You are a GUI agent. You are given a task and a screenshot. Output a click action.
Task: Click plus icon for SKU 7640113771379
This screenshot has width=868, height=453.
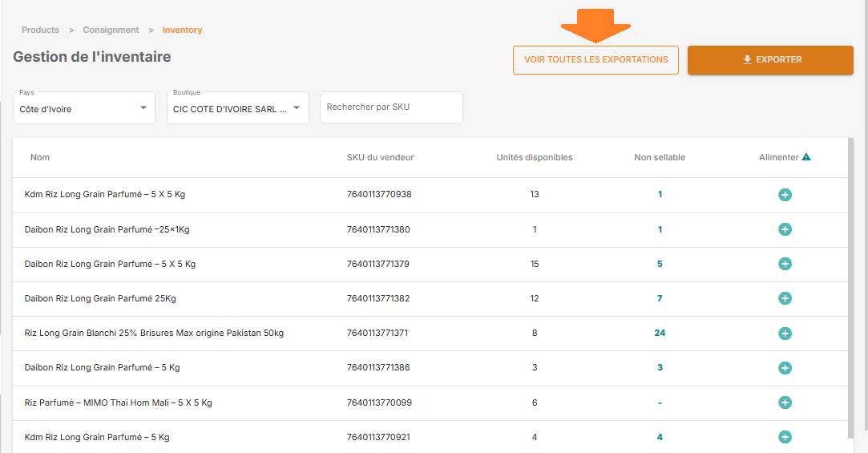pyautogui.click(x=785, y=264)
